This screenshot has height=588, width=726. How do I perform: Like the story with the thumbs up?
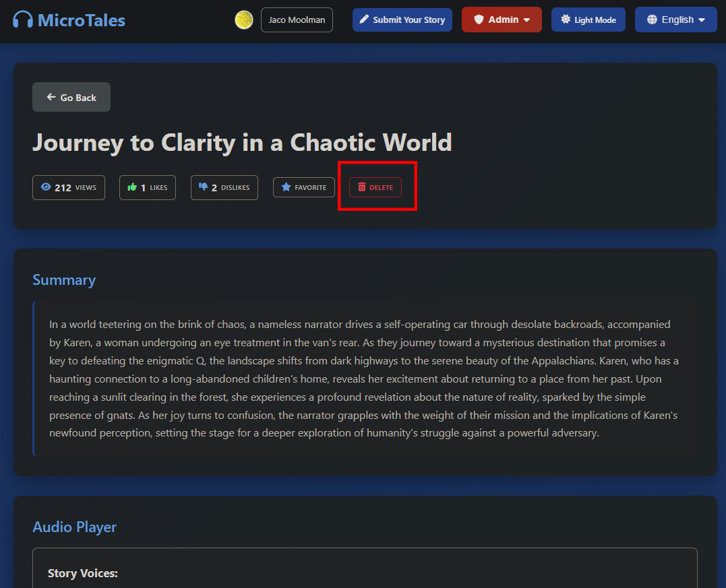pyautogui.click(x=133, y=187)
